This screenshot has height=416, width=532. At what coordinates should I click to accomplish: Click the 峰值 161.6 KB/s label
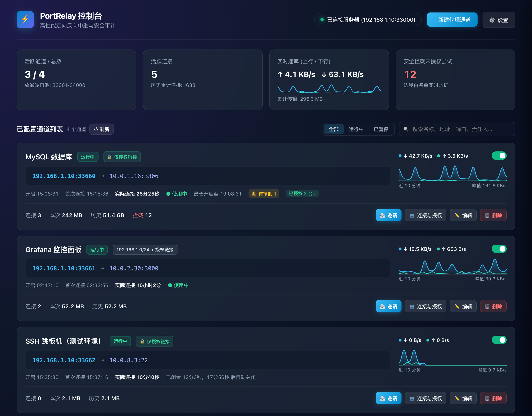pos(489,186)
